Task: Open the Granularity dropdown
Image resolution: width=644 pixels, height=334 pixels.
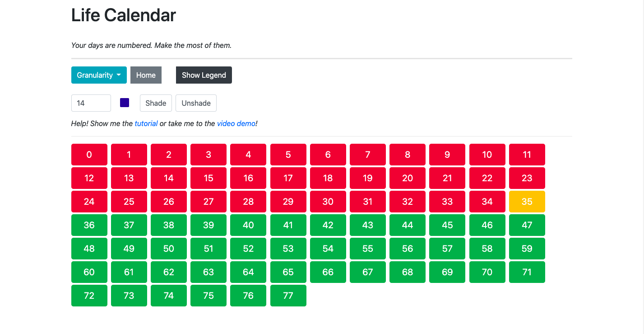Action: click(99, 75)
